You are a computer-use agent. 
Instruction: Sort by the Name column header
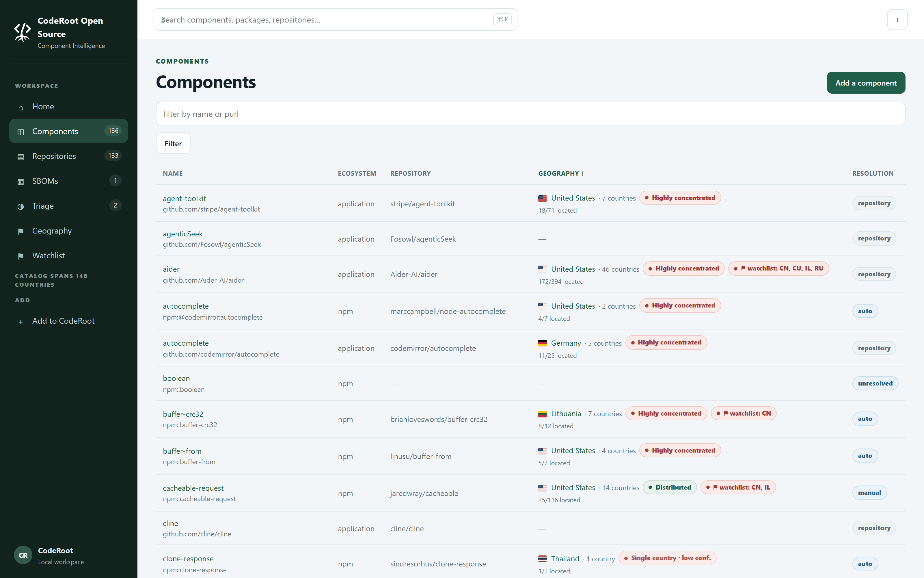click(x=173, y=174)
